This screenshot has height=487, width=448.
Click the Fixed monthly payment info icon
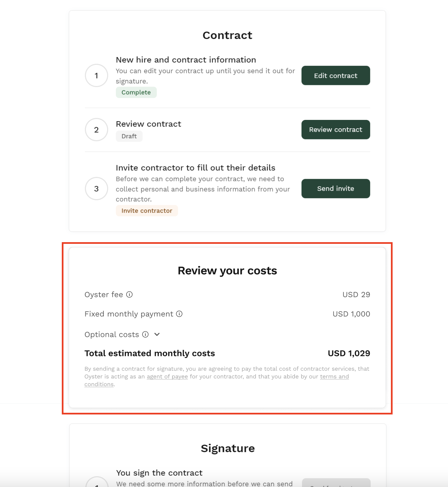179,314
